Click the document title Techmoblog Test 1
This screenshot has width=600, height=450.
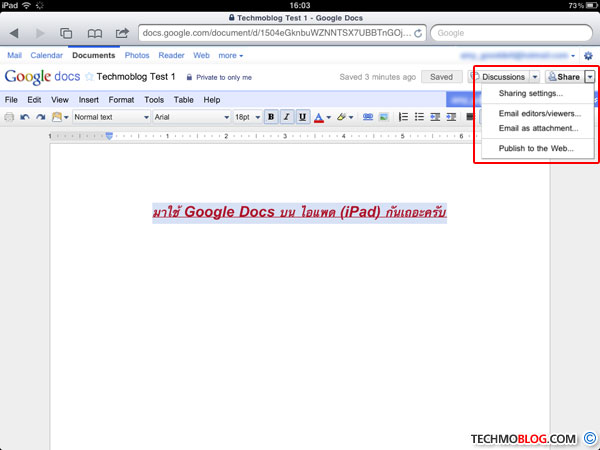(136, 77)
